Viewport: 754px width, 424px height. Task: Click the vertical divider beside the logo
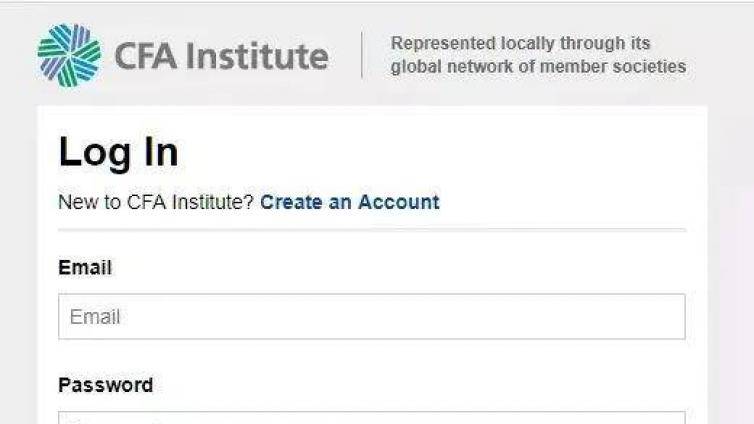pos(362,55)
